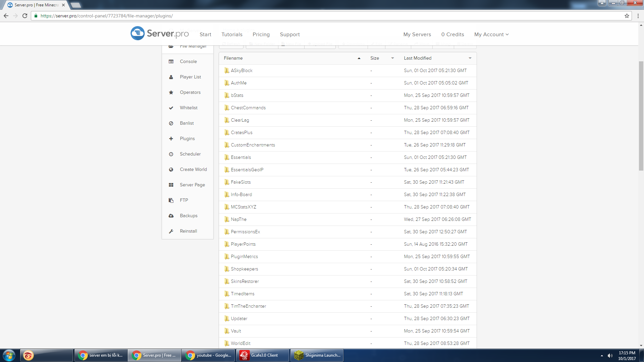Screen dimensions: 644x362
Task: Click the Plugins plus icon
Action: 171,139
